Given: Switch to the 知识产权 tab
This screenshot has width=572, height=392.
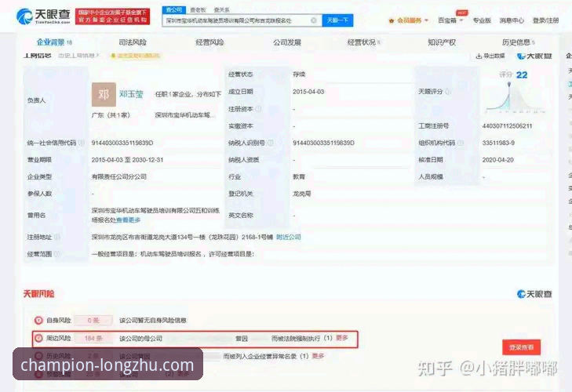Looking at the screenshot, I should coord(442,42).
